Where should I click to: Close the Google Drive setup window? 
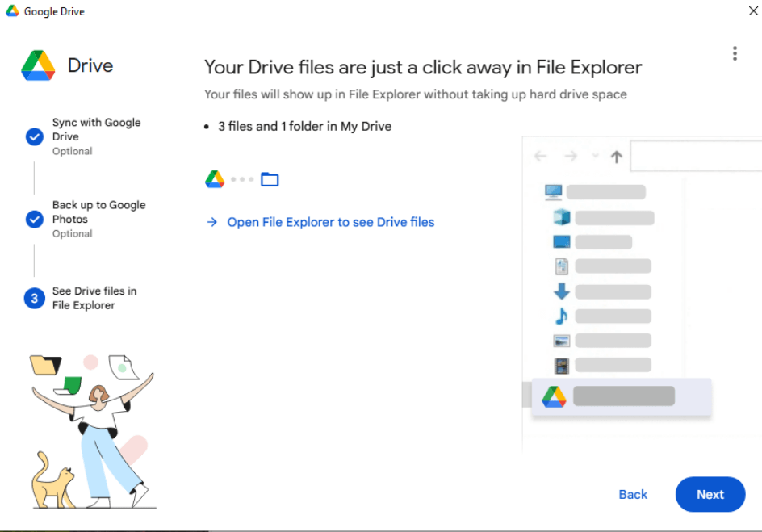(x=753, y=11)
